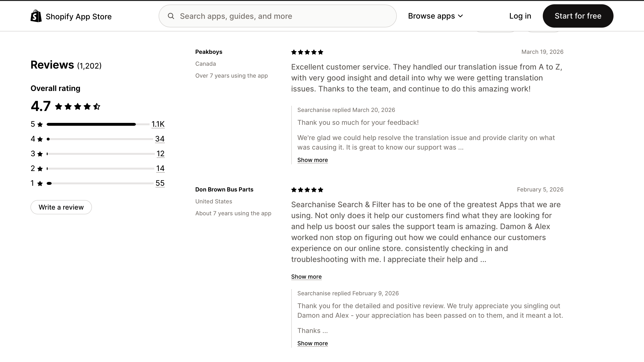Click the Shopify bag logo icon
Image resolution: width=644 pixels, height=362 pixels.
36,16
